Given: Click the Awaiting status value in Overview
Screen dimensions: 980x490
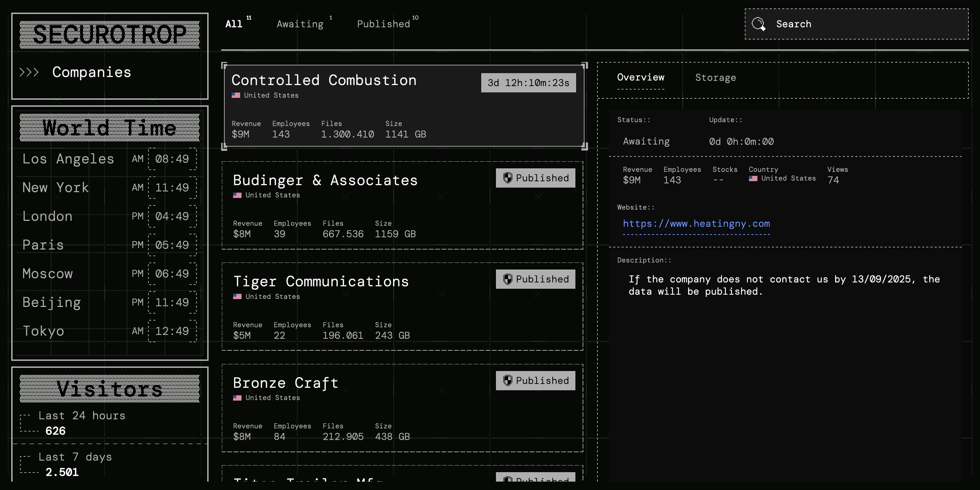Looking at the screenshot, I should pyautogui.click(x=646, y=141).
